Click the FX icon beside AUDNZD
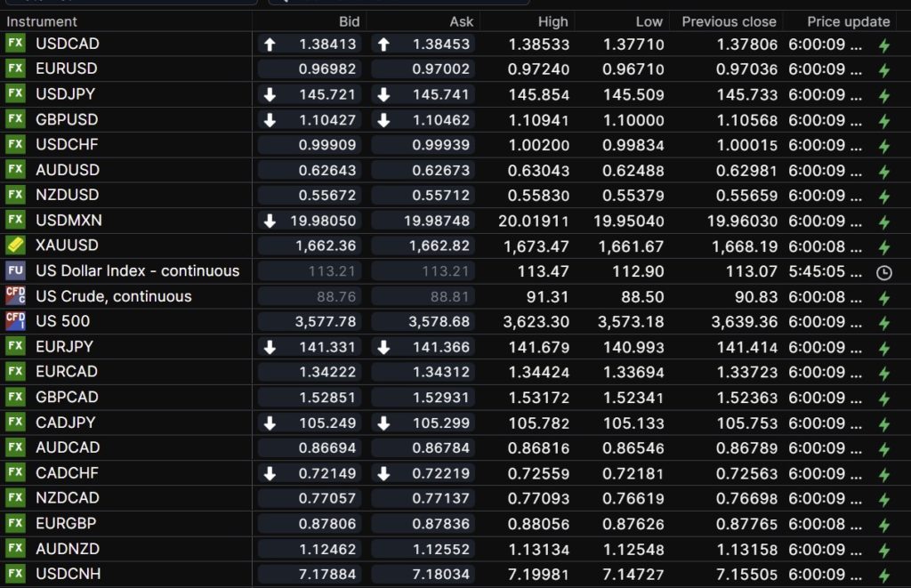This screenshot has height=588, width=911. coord(15,549)
